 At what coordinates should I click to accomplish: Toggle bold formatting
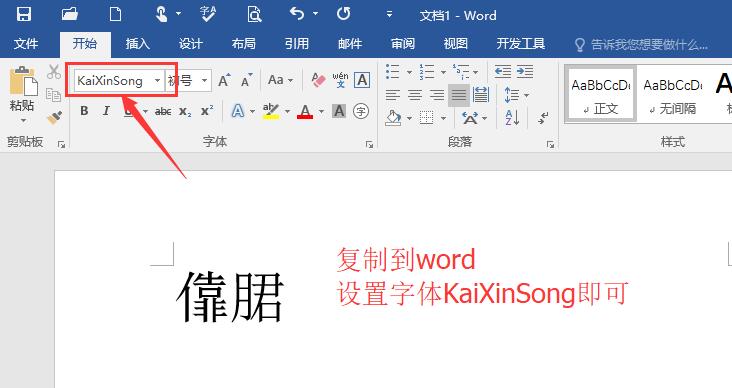(x=84, y=111)
